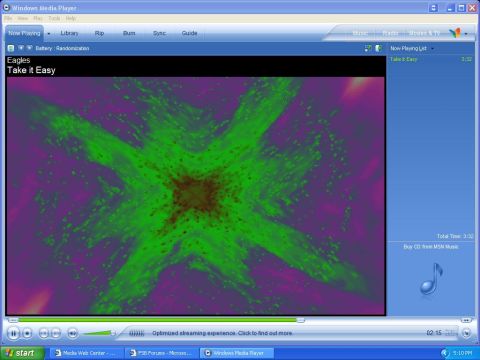Open the Library tab
The width and height of the screenshot is (480, 360).
pyautogui.click(x=69, y=33)
